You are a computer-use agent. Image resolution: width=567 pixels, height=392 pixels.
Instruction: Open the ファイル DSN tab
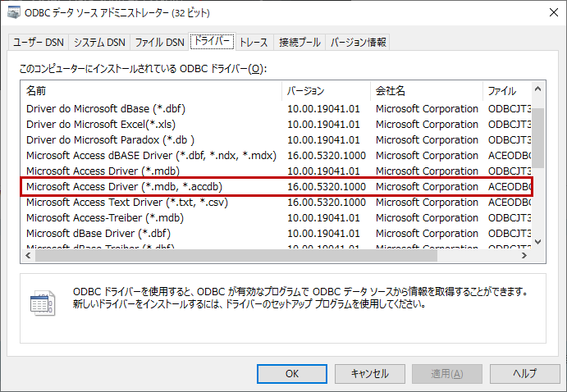coord(159,43)
